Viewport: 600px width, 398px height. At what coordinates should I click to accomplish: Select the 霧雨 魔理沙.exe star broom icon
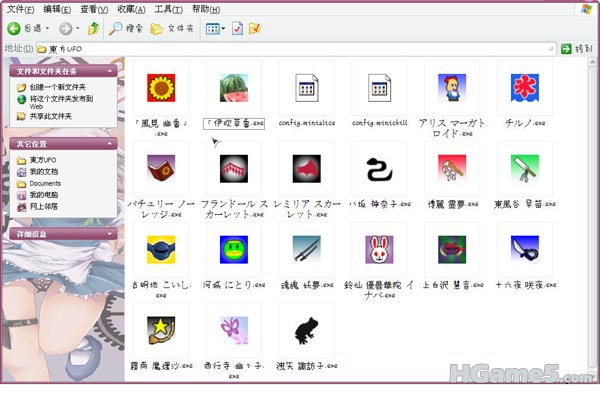pyautogui.click(x=161, y=330)
